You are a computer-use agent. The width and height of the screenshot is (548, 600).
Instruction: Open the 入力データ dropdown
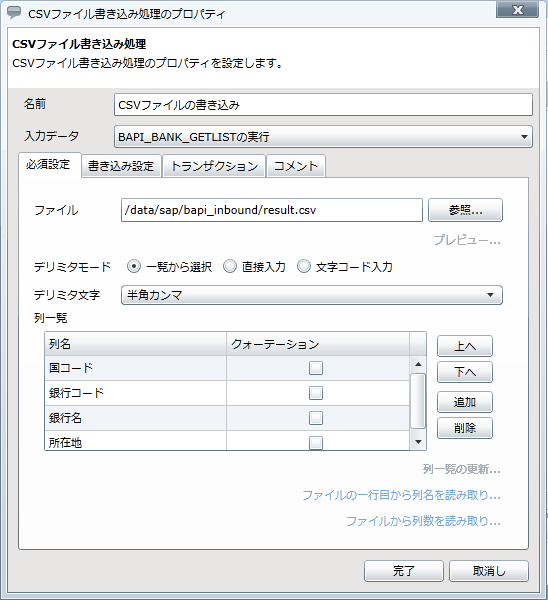click(323, 137)
